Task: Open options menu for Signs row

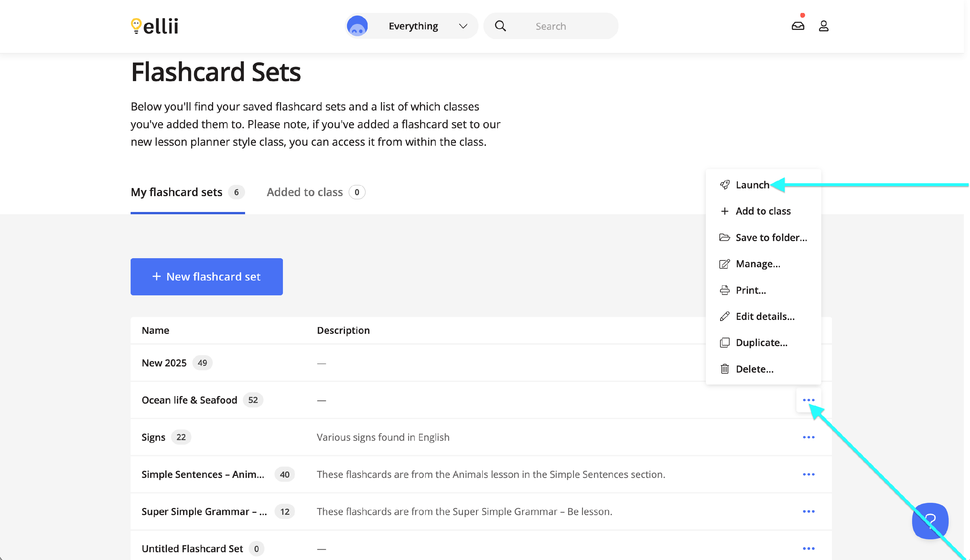Action: click(808, 437)
